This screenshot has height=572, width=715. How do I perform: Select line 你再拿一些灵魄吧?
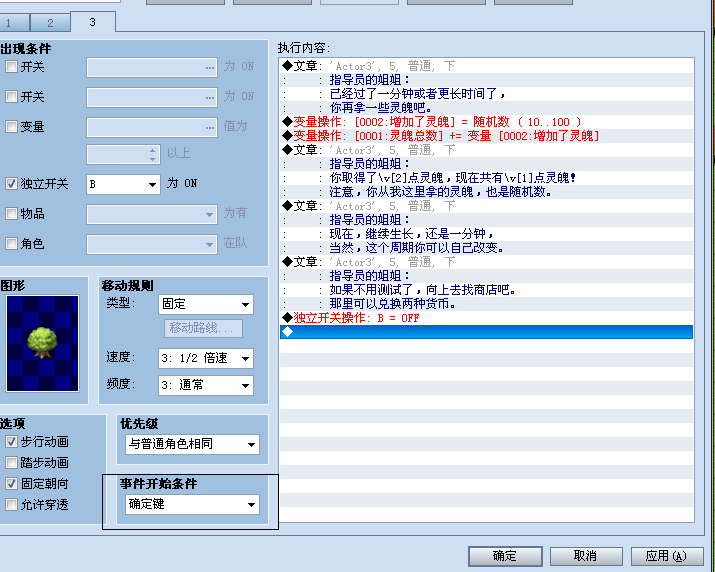click(x=487, y=108)
